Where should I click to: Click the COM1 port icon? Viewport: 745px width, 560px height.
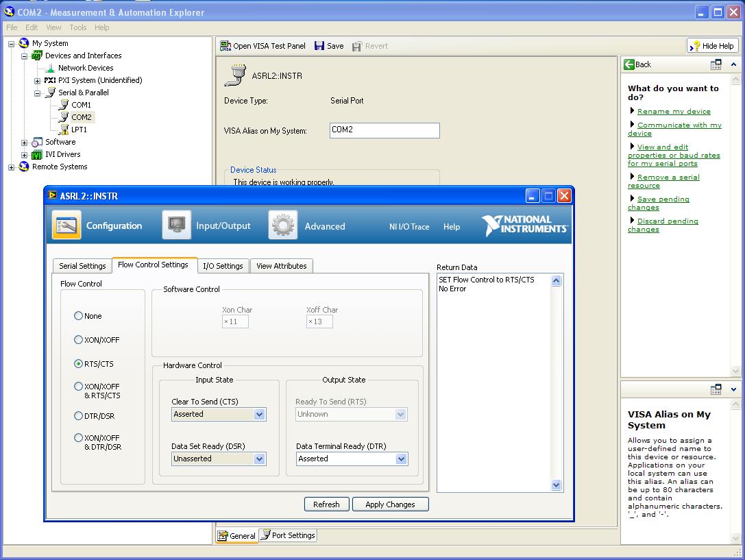(64, 104)
